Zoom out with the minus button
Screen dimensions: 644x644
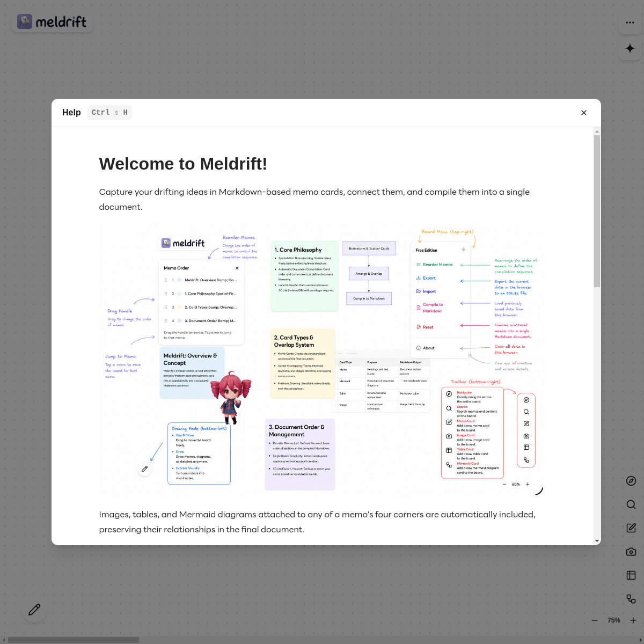(x=595, y=620)
